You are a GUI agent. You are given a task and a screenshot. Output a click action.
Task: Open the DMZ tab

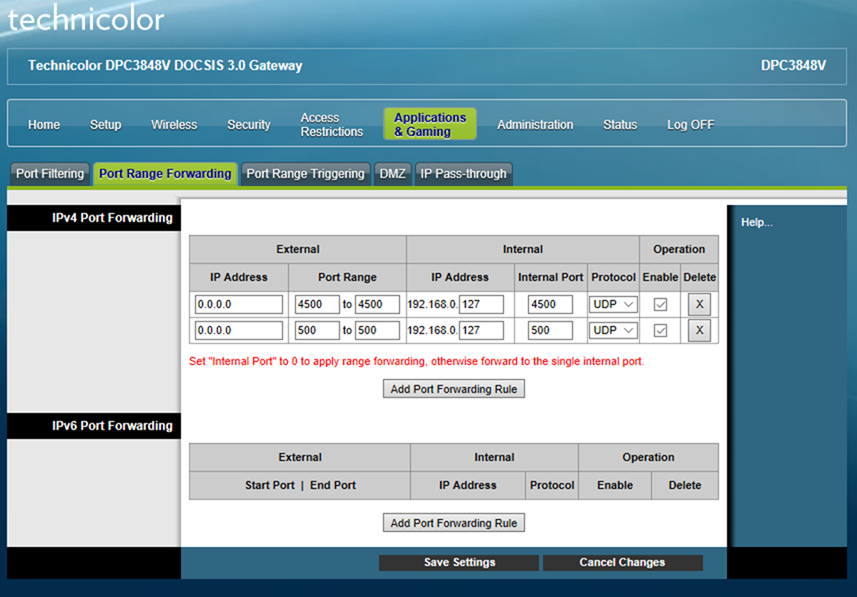tap(392, 174)
